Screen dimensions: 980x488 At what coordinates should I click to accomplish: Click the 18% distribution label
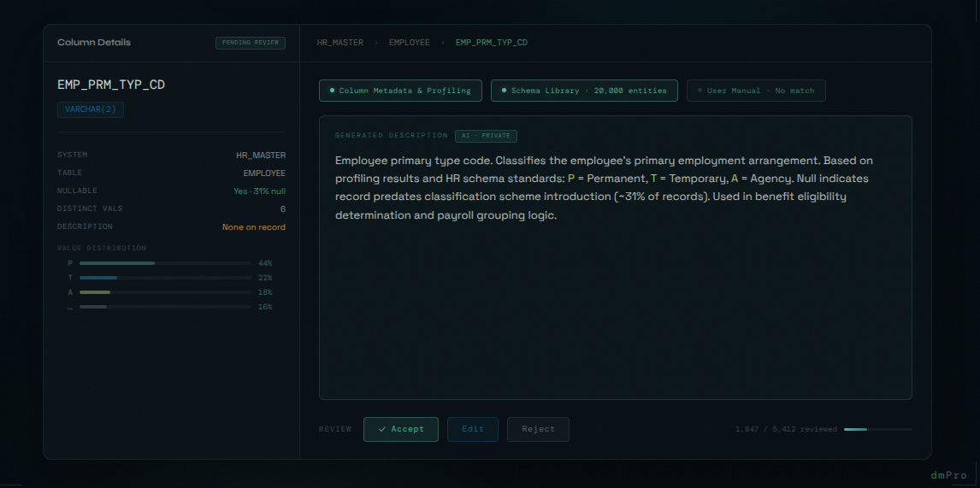(x=265, y=292)
